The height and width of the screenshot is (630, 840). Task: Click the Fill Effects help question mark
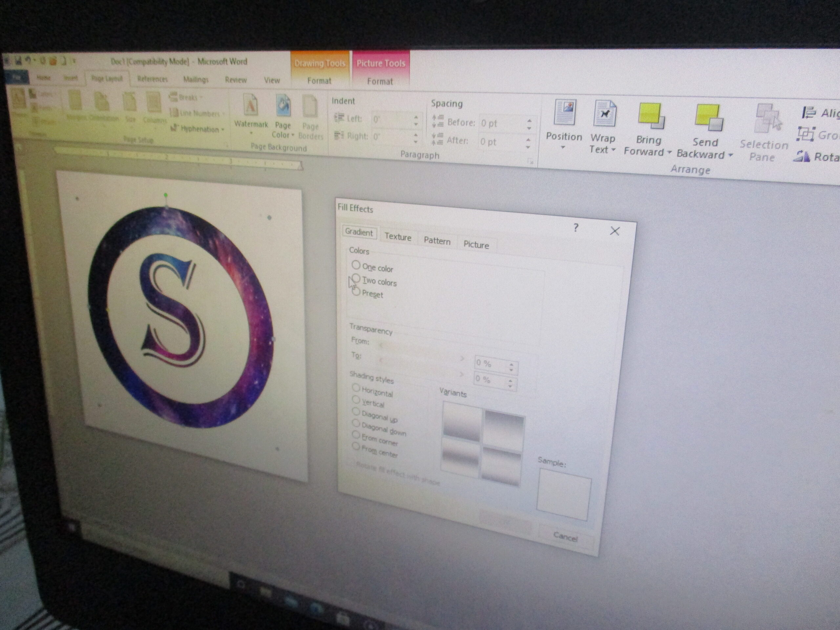(576, 228)
